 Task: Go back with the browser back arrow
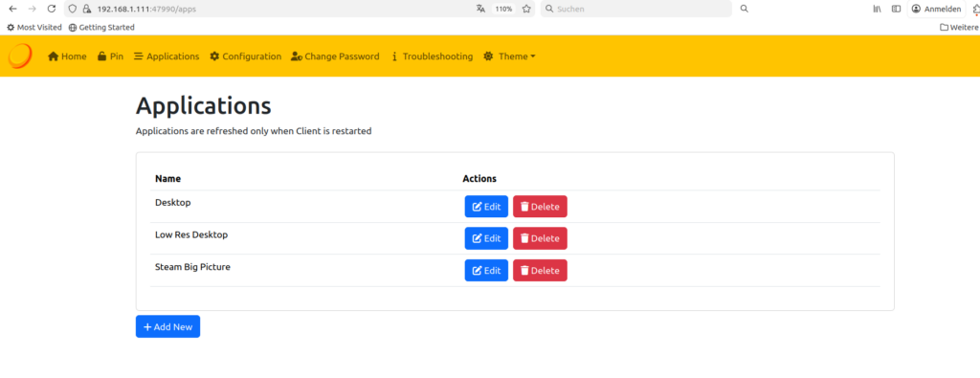(x=12, y=9)
